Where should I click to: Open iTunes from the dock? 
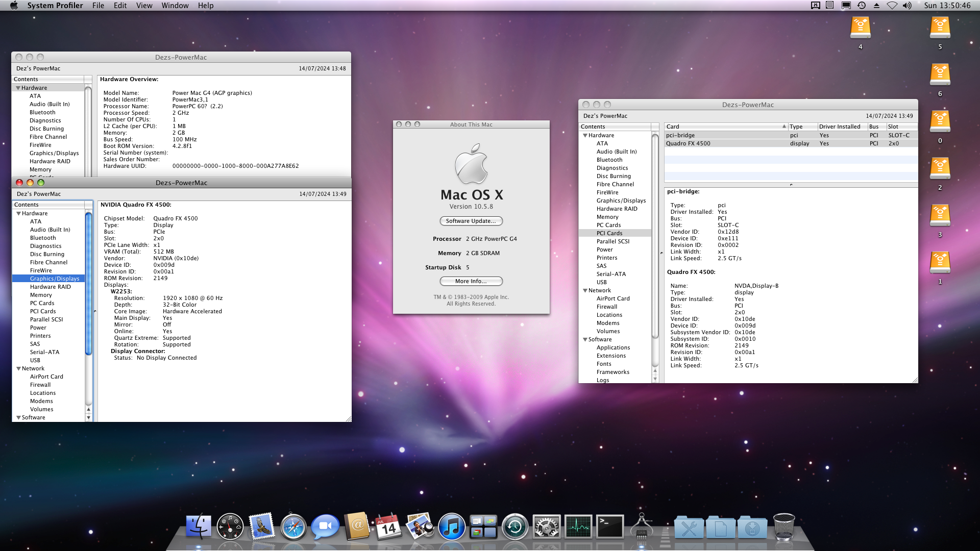[x=452, y=527]
